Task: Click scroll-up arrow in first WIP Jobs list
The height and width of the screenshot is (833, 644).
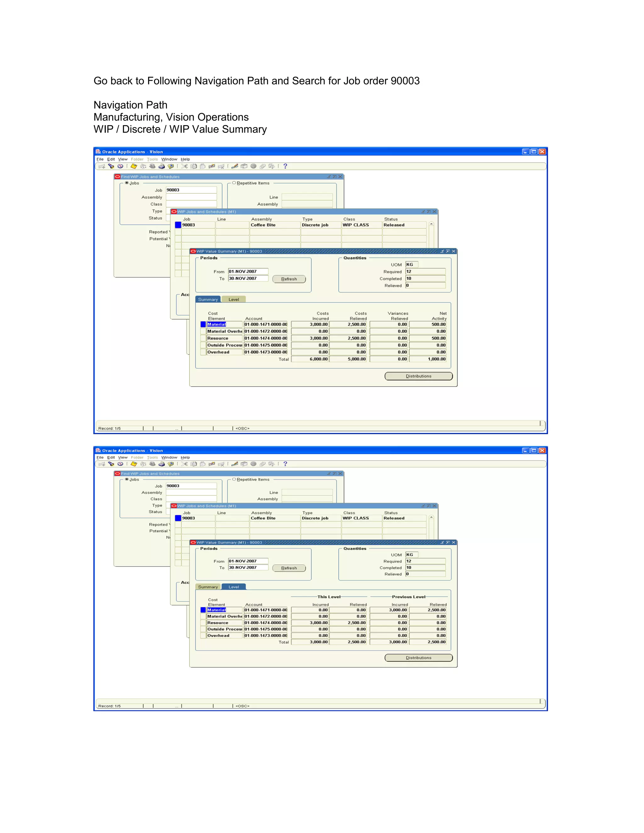Action: [x=431, y=224]
